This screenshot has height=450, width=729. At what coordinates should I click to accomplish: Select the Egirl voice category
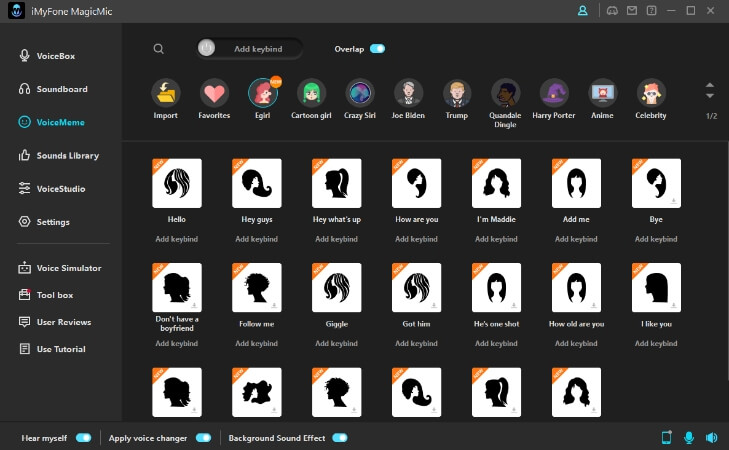[263, 93]
